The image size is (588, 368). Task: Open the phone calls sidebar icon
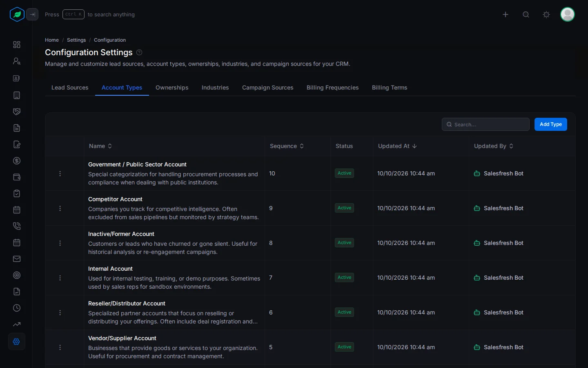(x=17, y=226)
